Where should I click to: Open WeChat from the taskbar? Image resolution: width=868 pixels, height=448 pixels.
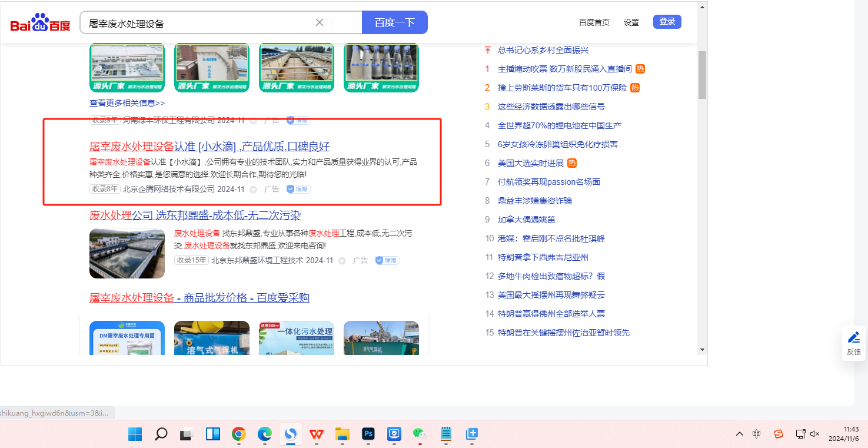coord(419,434)
